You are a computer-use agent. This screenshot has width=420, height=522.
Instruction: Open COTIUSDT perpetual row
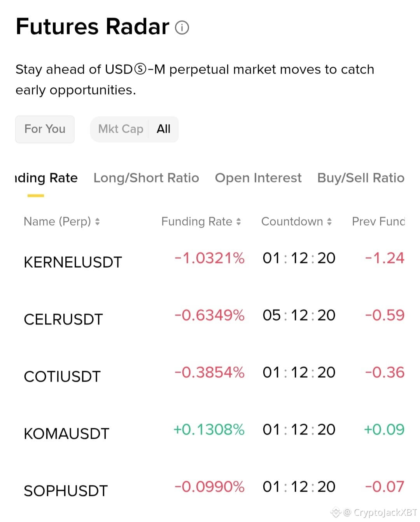point(210,374)
